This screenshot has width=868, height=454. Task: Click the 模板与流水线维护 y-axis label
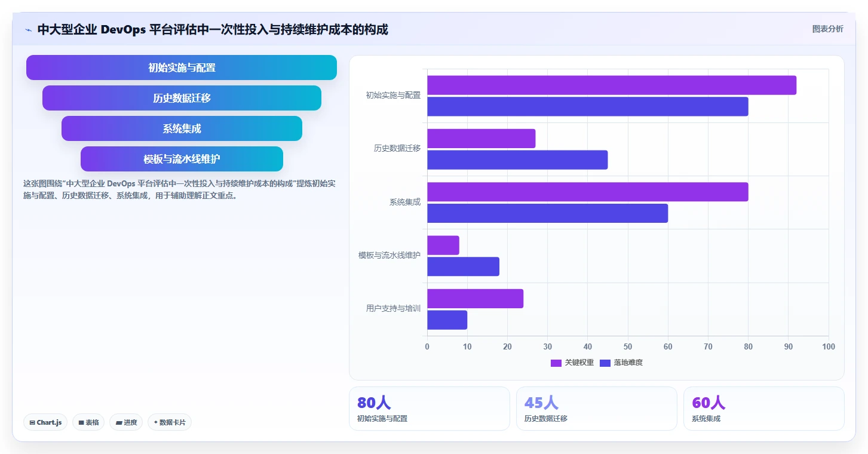coord(389,255)
